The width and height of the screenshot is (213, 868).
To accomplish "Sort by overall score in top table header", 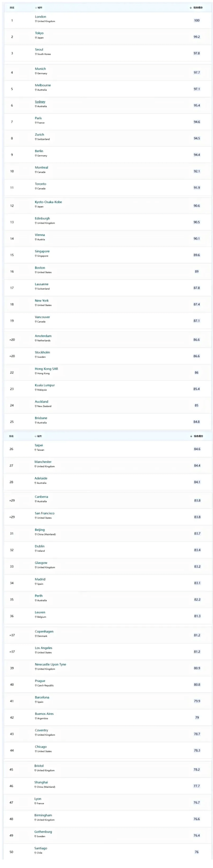I will [196, 8].
